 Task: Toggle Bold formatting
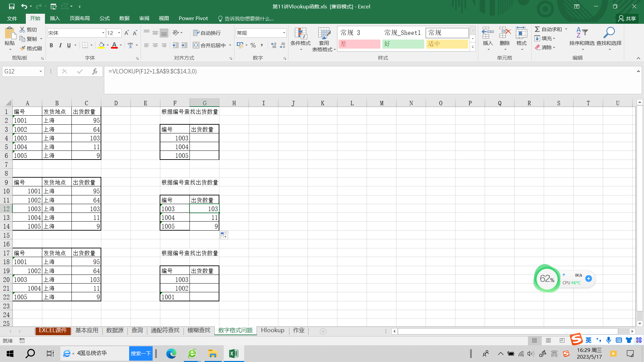point(51,45)
